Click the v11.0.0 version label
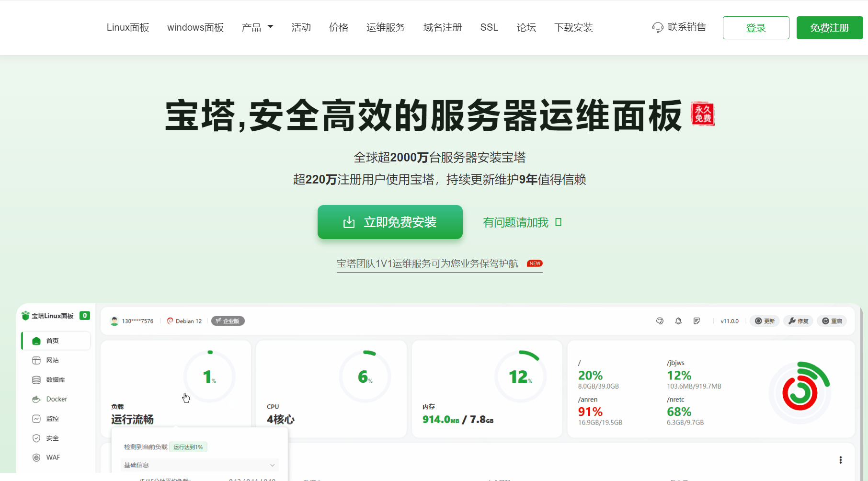This screenshot has width=868, height=481. (730, 321)
